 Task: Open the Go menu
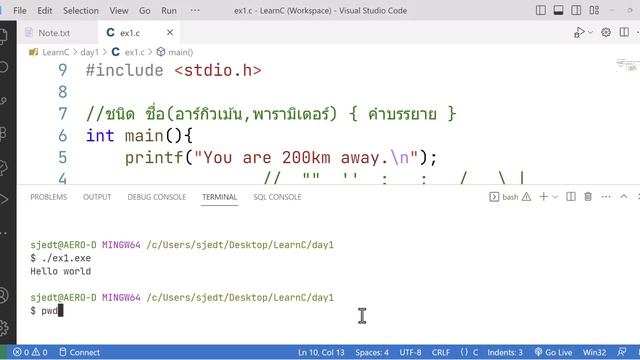(145, 11)
